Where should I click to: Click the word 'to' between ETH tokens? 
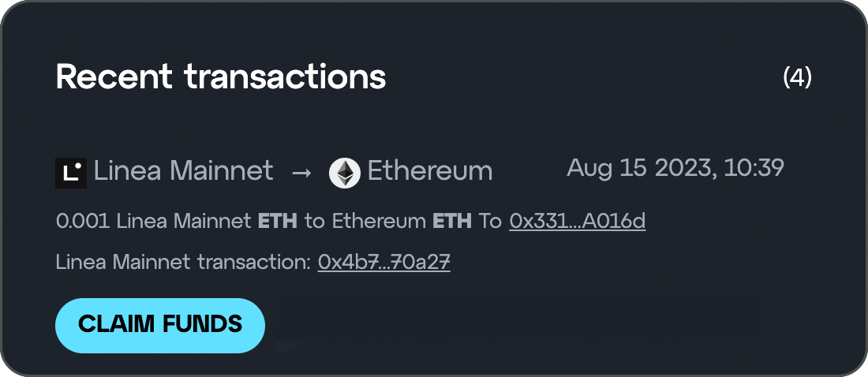(x=314, y=222)
